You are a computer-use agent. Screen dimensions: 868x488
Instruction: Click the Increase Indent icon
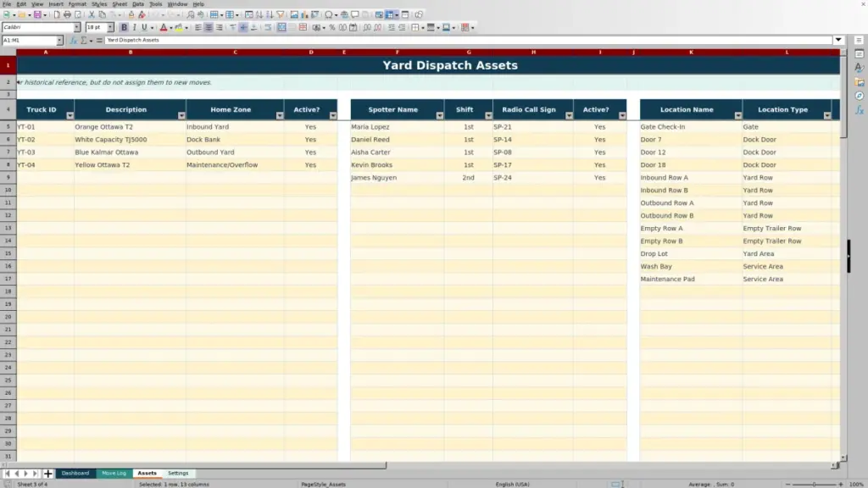pyautogui.click(x=392, y=27)
